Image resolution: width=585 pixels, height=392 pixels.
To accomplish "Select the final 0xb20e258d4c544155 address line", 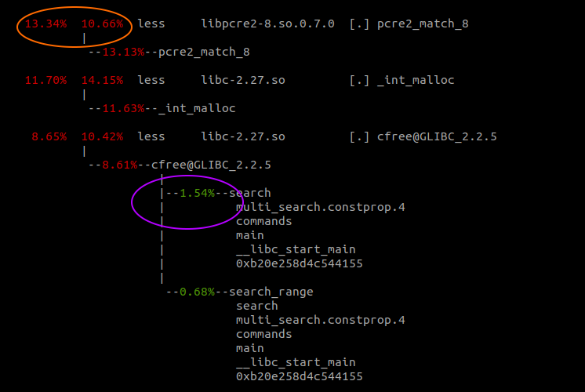I will point(300,376).
